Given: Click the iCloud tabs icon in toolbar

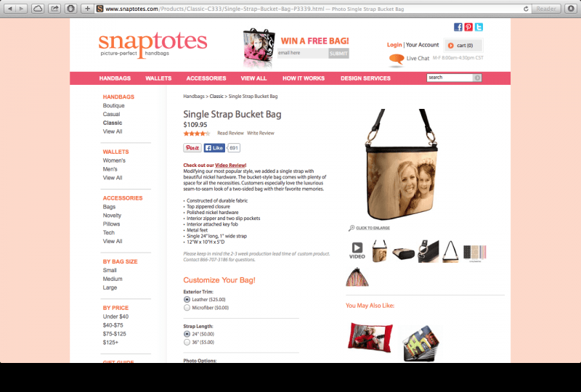Looking at the screenshot, I should 38,9.
